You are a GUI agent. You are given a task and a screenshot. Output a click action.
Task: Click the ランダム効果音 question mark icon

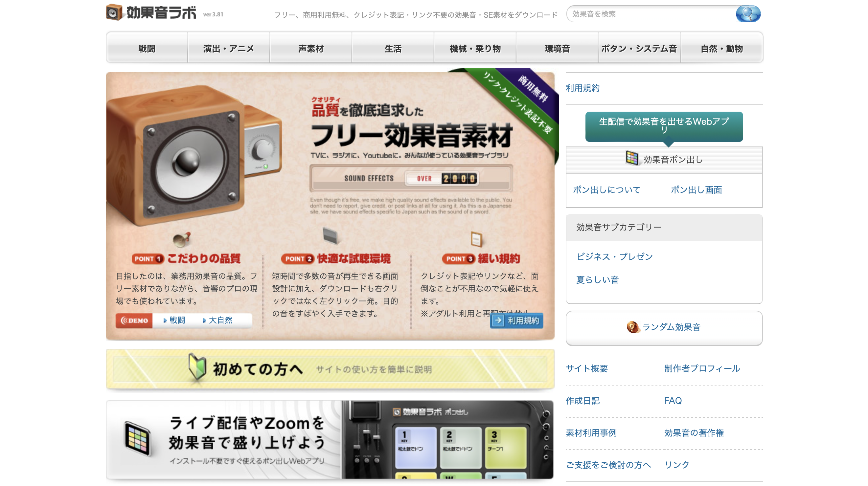[632, 327]
